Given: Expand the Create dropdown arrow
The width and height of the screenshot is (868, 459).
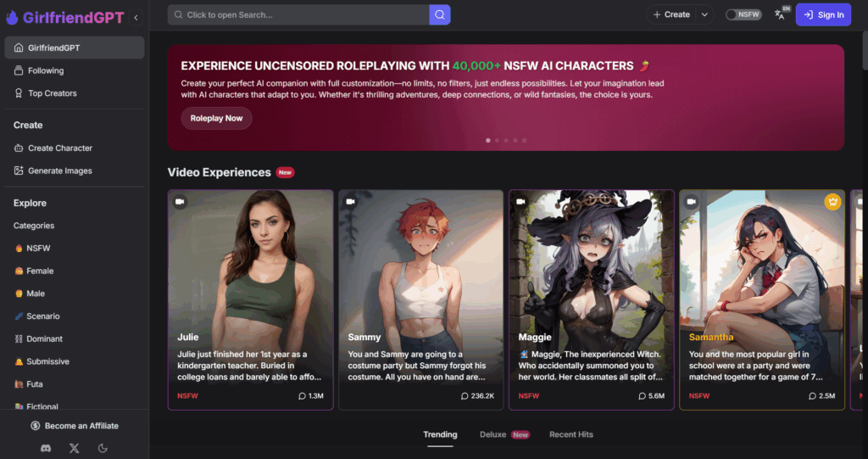Looking at the screenshot, I should click(705, 14).
